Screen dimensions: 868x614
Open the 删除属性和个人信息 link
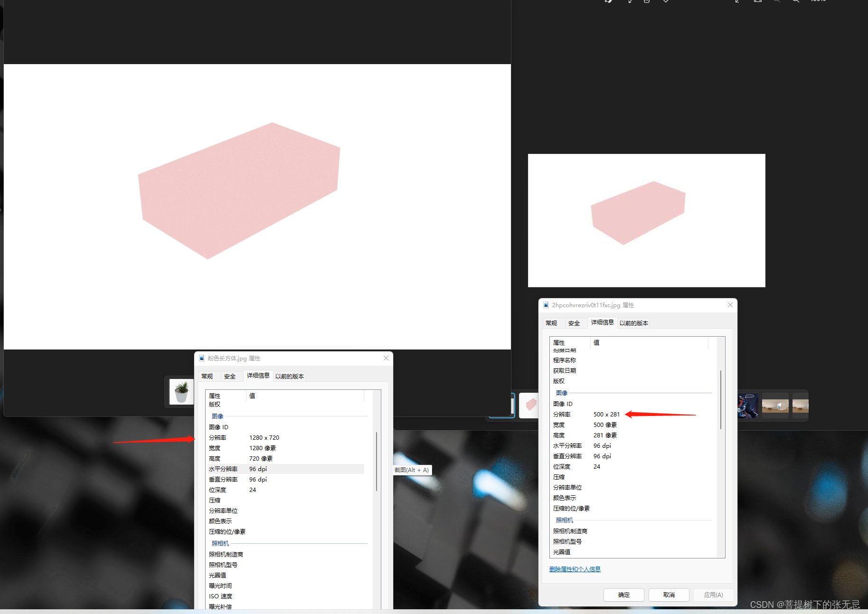(575, 569)
